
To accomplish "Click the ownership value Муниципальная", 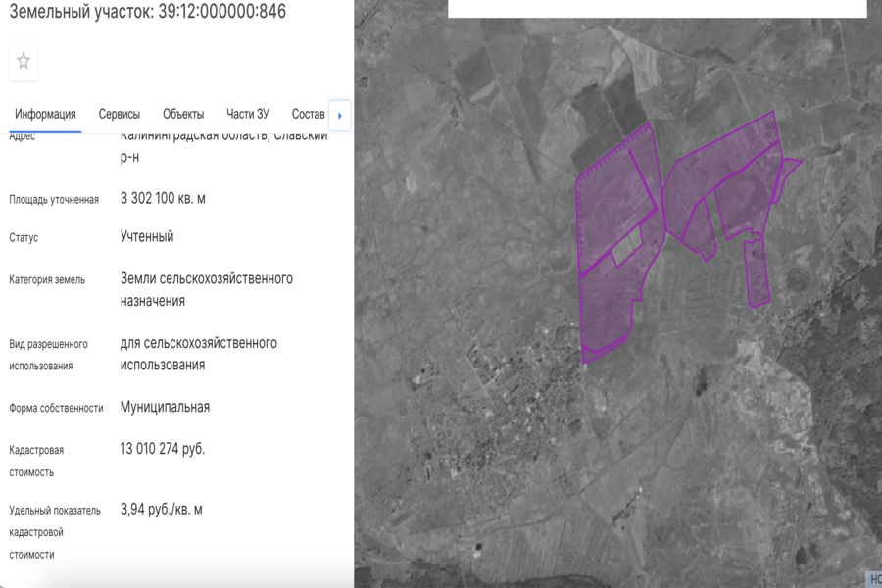I will tap(165, 407).
